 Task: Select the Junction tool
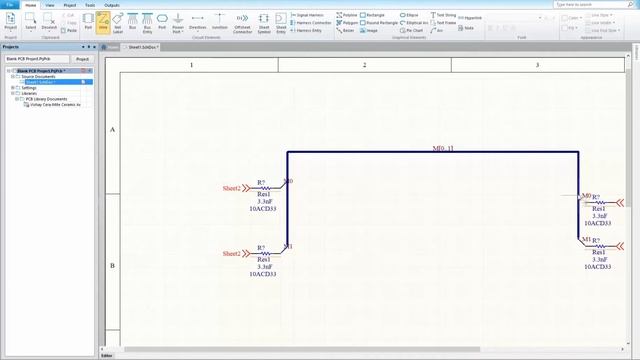(220, 22)
